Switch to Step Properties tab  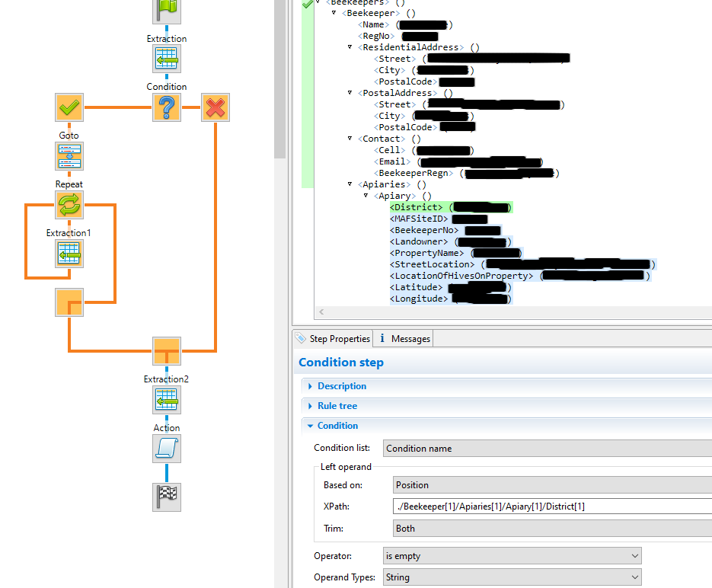pyautogui.click(x=333, y=339)
